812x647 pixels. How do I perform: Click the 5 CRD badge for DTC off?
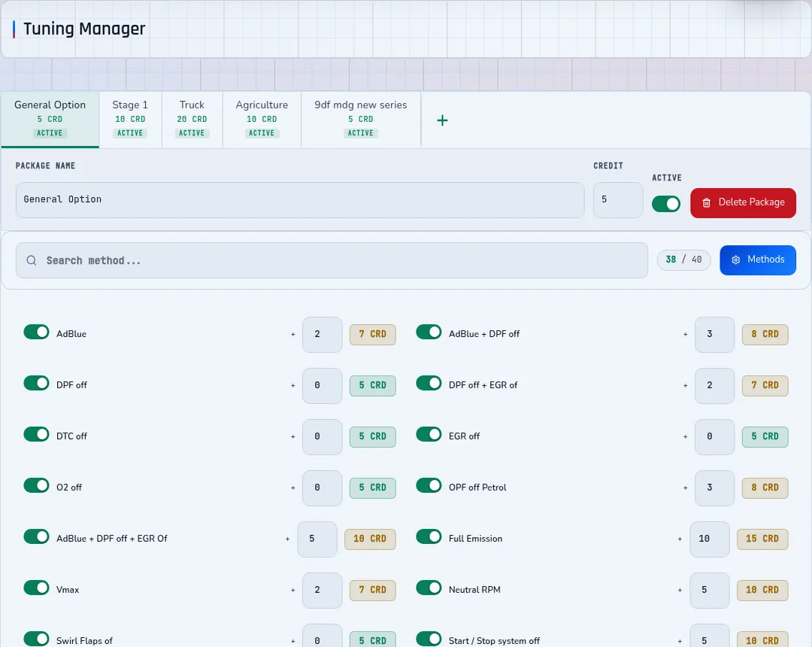(x=373, y=436)
